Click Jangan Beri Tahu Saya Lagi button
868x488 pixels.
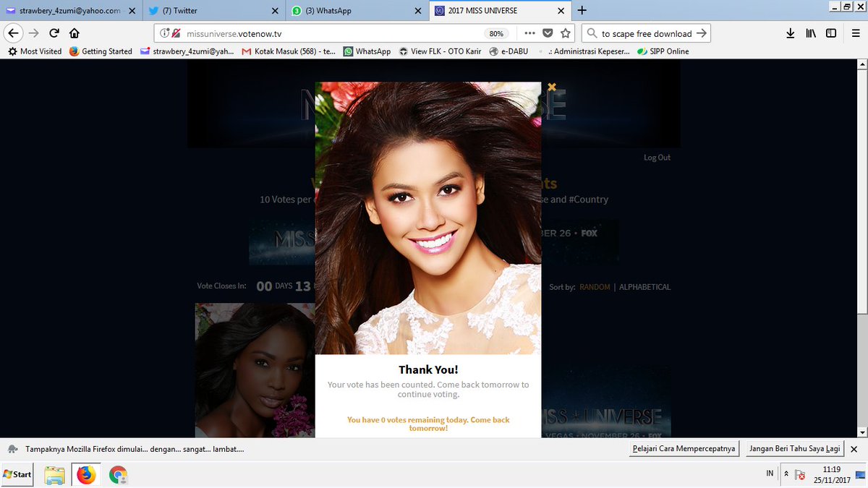tap(796, 449)
